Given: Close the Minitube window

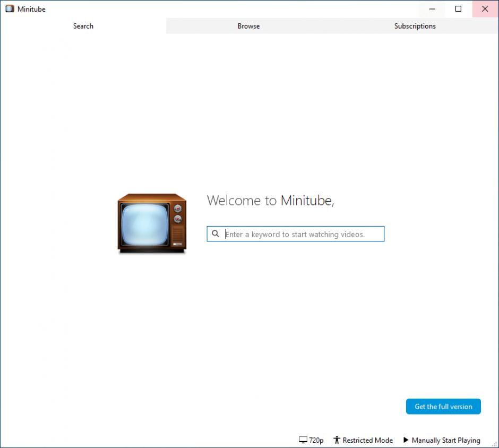Looking at the screenshot, I should 485,9.
